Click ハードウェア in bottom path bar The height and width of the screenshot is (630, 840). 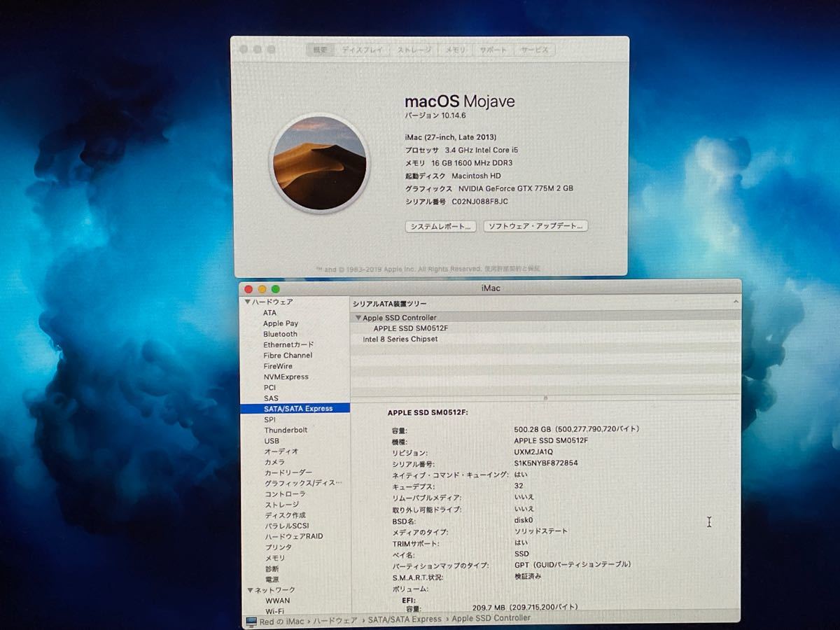335,620
